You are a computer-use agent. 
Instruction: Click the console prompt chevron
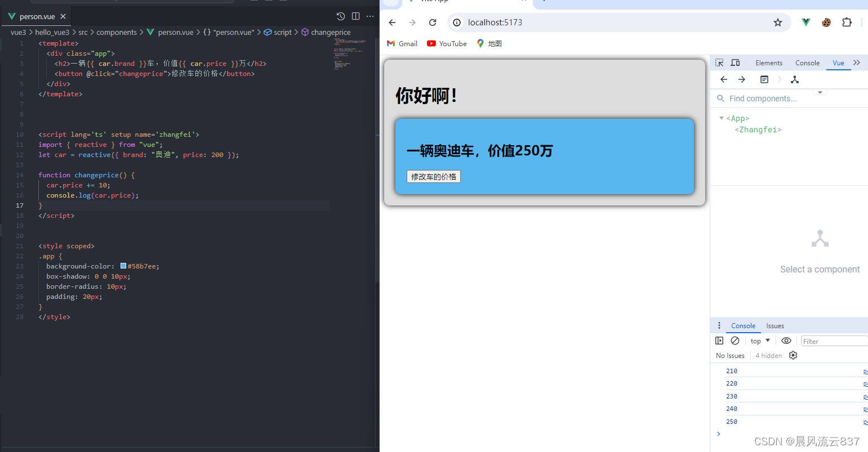click(x=718, y=433)
